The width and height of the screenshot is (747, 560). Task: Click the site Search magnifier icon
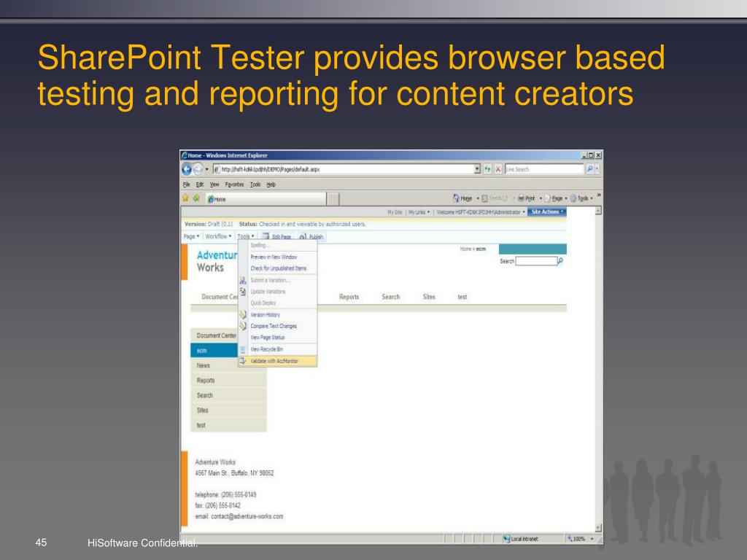coord(561,261)
